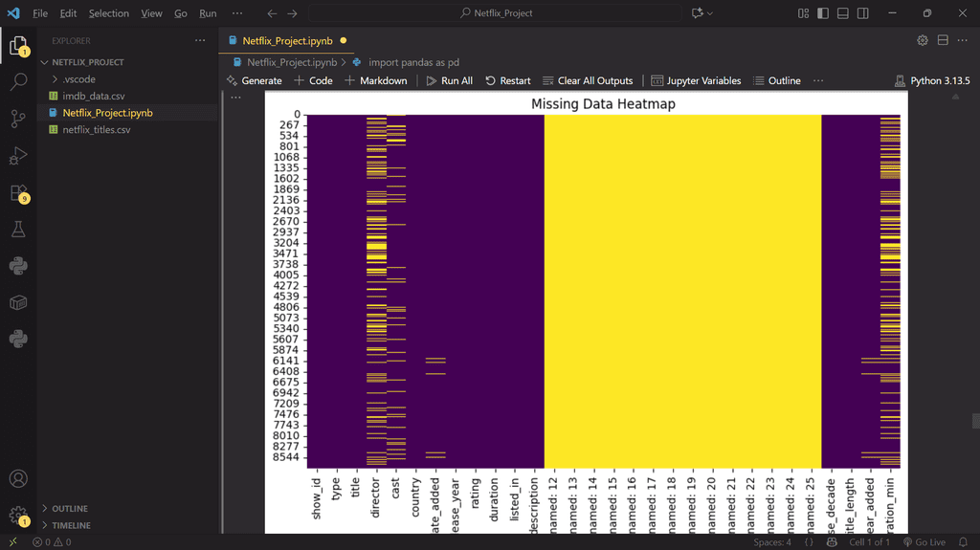Viewport: 980px width, 550px height.
Task: Open the Search view in activity bar
Action: click(x=18, y=82)
